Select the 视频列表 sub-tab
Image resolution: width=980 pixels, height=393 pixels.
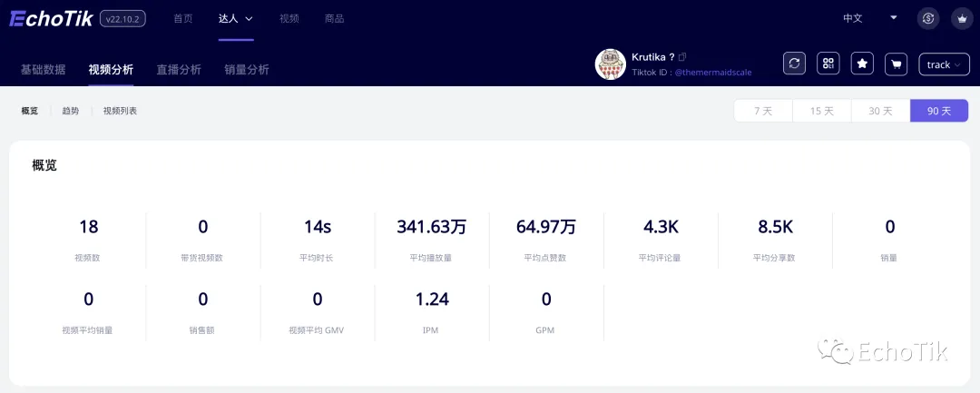[x=120, y=111]
